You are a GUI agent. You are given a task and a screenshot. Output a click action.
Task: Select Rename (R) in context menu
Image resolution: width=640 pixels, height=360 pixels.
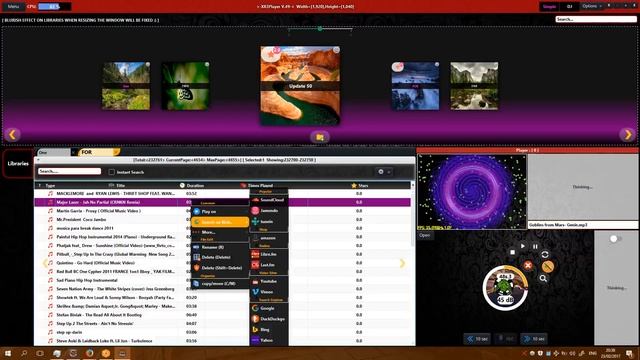[220, 247]
